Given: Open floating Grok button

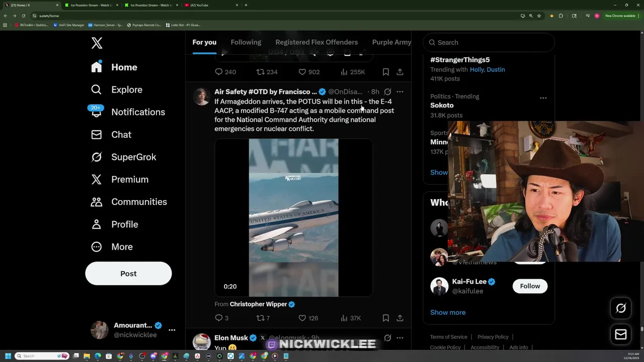Looking at the screenshot, I should [x=621, y=308].
